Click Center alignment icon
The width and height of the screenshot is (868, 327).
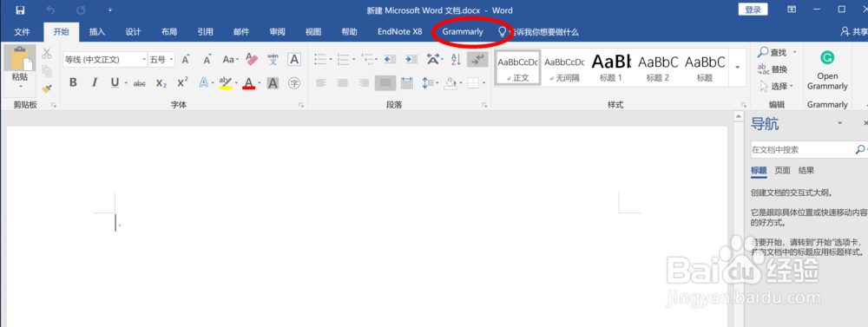343,83
